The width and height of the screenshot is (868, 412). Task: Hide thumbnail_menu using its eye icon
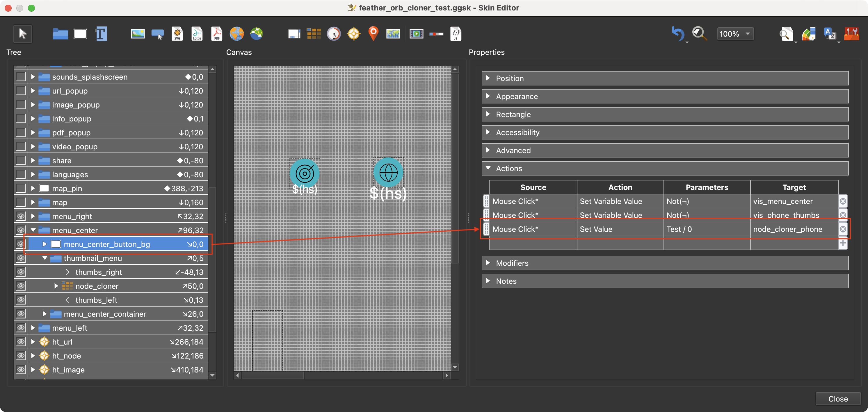click(21, 258)
